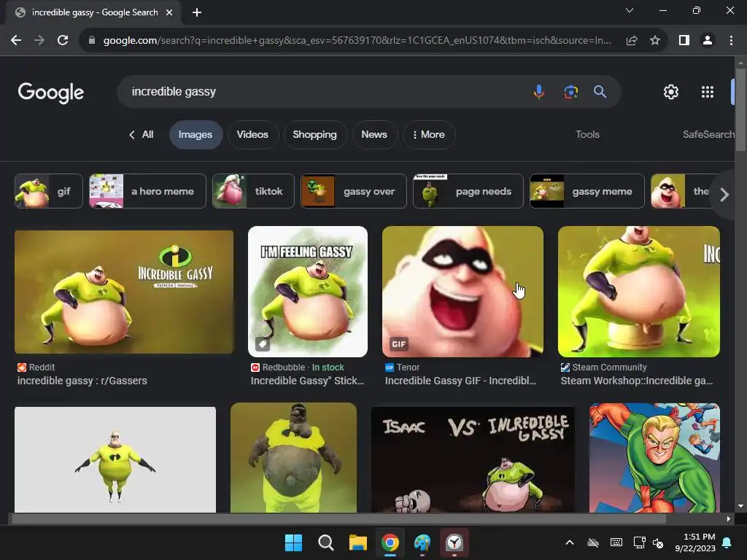Open the SafeSearch setting
The width and height of the screenshot is (747, 560).
coord(708,135)
